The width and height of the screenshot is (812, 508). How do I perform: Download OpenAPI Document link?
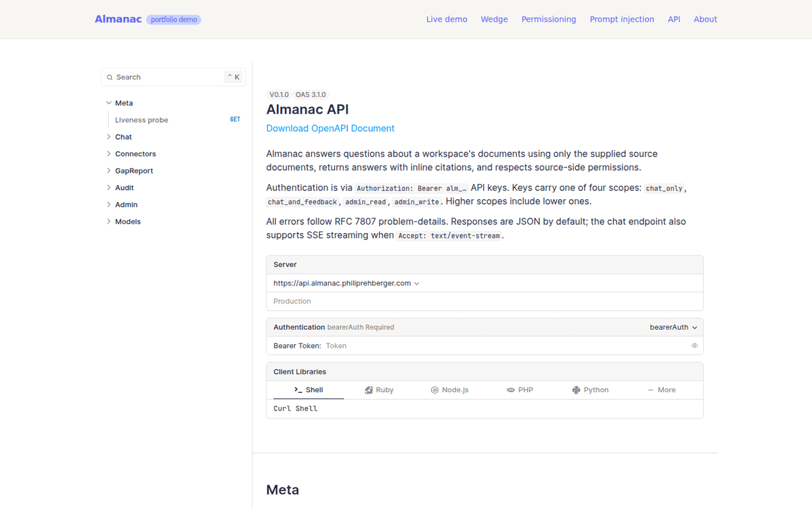tap(330, 128)
